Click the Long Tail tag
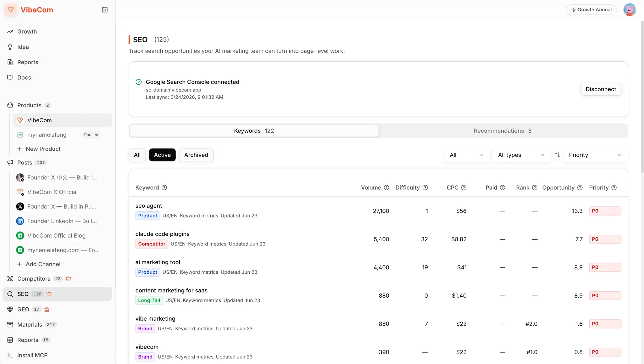The width and height of the screenshot is (644, 364). click(149, 300)
